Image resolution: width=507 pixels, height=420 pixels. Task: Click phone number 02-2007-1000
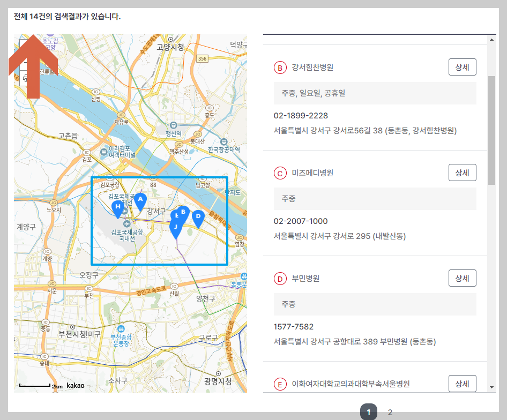pyautogui.click(x=301, y=221)
